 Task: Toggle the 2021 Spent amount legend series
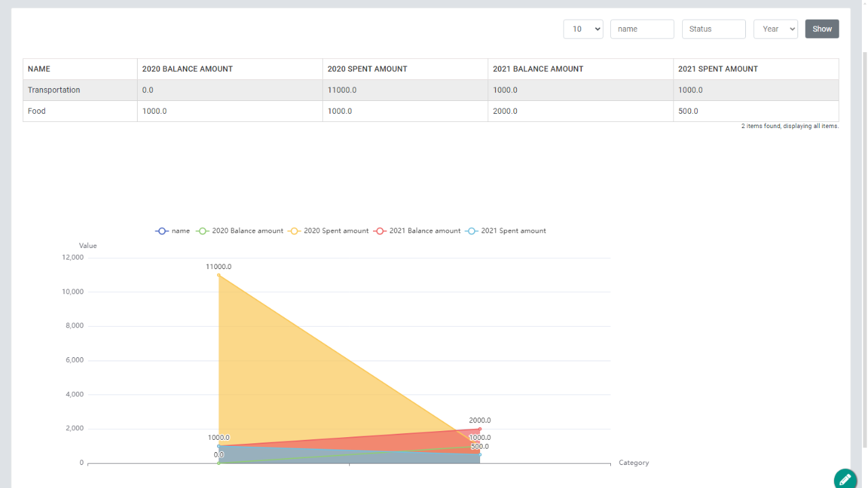coord(506,231)
